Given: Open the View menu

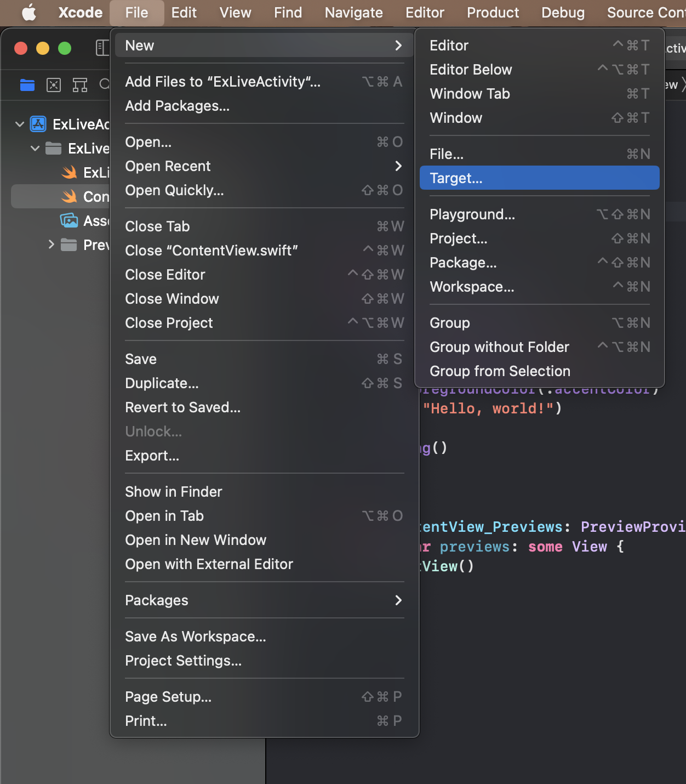Looking at the screenshot, I should coord(236,13).
